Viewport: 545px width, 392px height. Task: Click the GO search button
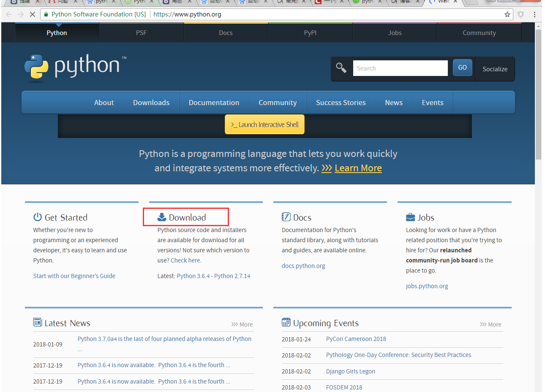(463, 68)
